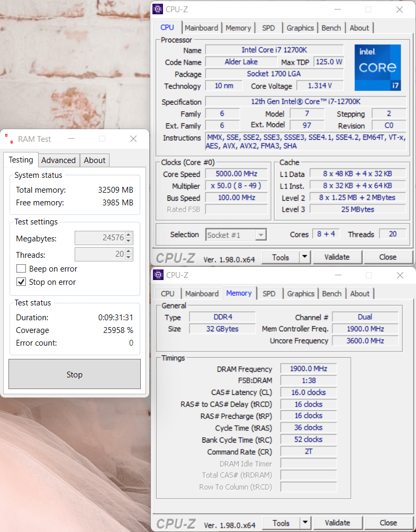416x532 pixels.
Task: Click the Uncore Frequency value 3600.0 MHz
Action: [x=365, y=341]
